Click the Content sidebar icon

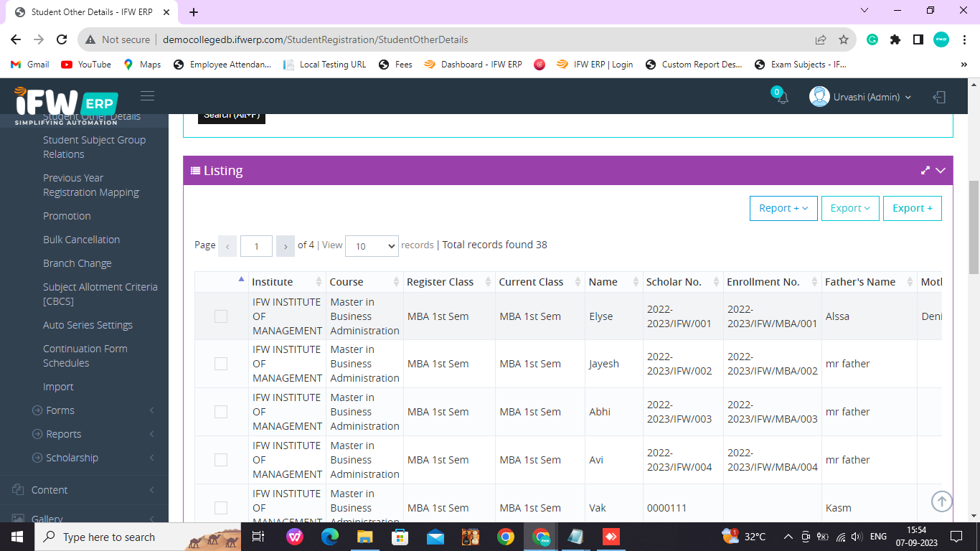click(18, 490)
